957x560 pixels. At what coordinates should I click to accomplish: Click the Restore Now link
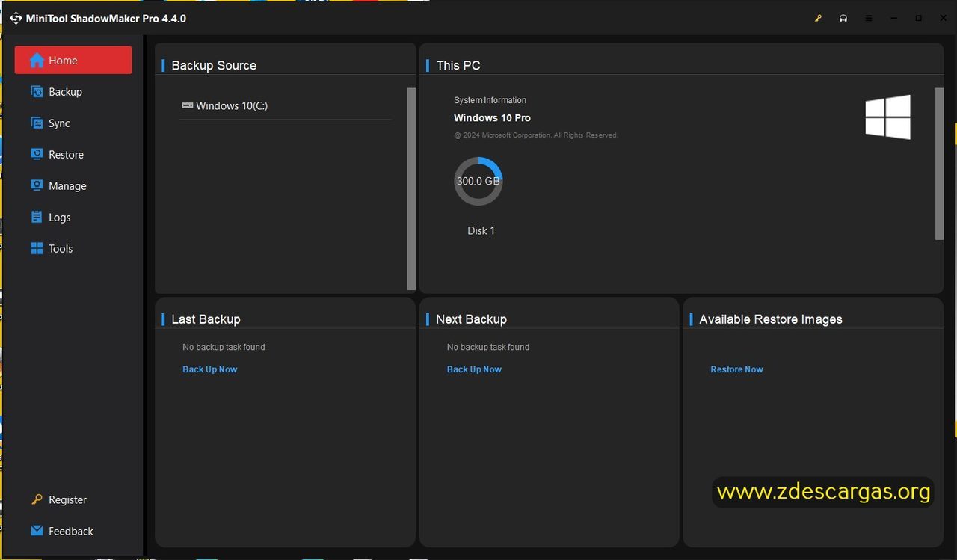coord(736,369)
